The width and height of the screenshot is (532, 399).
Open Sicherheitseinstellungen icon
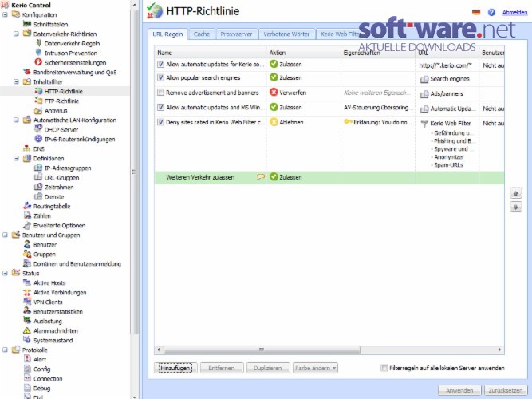tap(38, 62)
